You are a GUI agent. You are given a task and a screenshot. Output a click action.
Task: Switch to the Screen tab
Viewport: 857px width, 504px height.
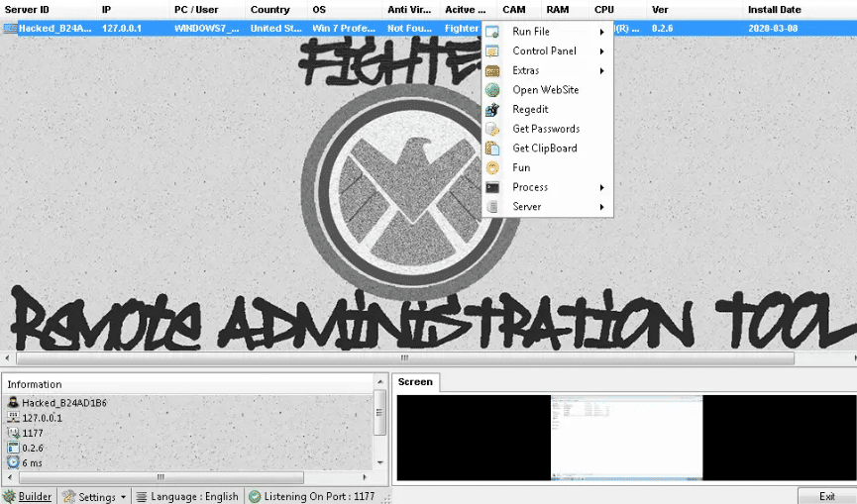(415, 382)
